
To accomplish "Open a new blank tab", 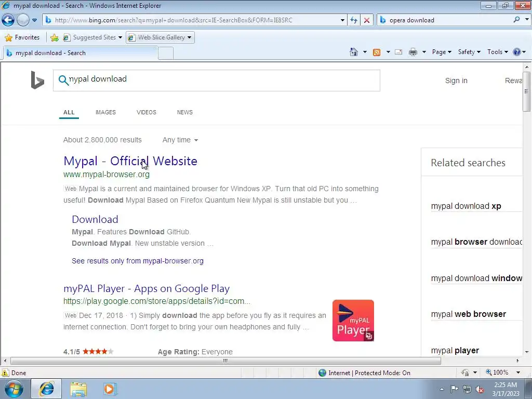I will pos(166,54).
